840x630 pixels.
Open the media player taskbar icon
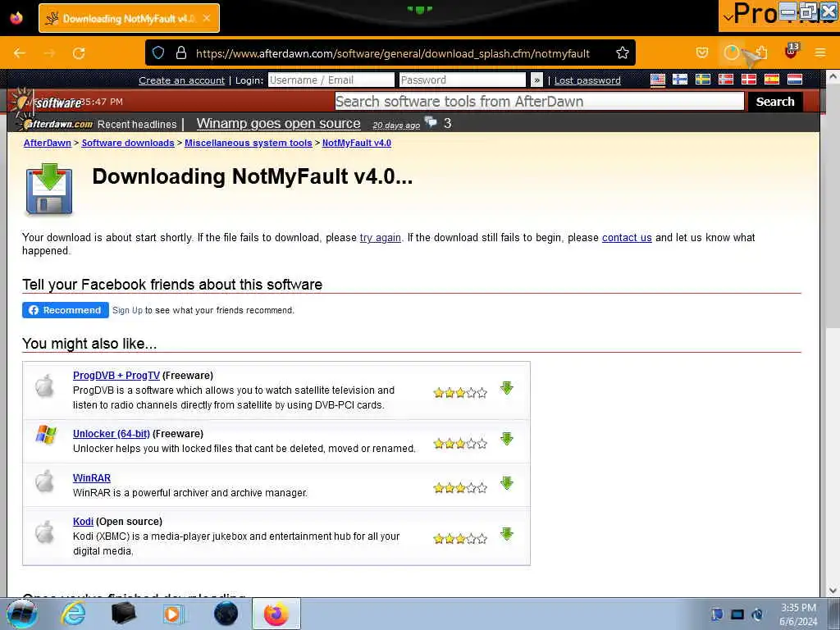[x=174, y=614]
